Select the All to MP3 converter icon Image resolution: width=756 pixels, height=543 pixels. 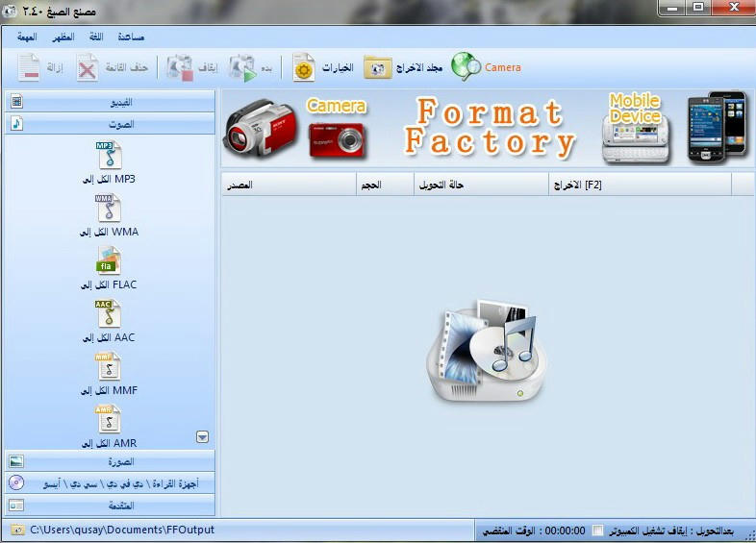109,155
